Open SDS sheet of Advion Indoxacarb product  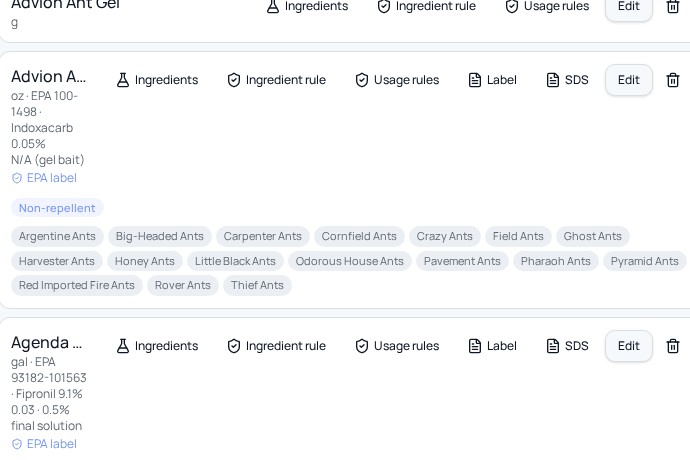tap(567, 80)
